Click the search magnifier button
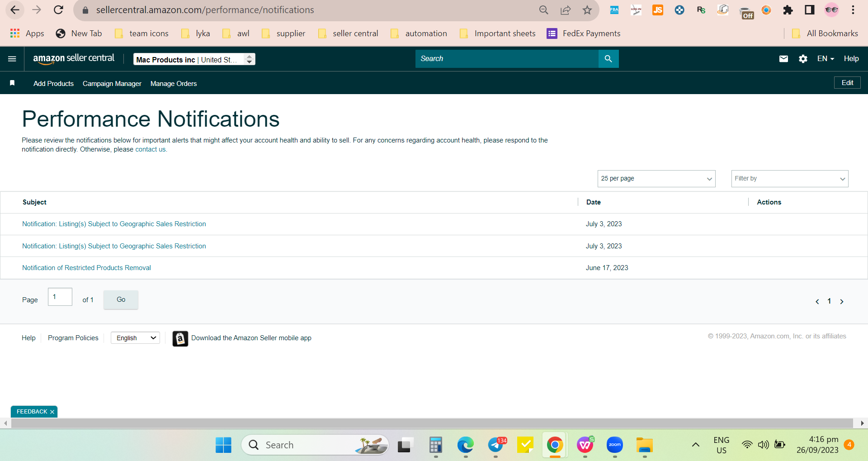Screen dimensions: 868x461 pyautogui.click(x=608, y=59)
